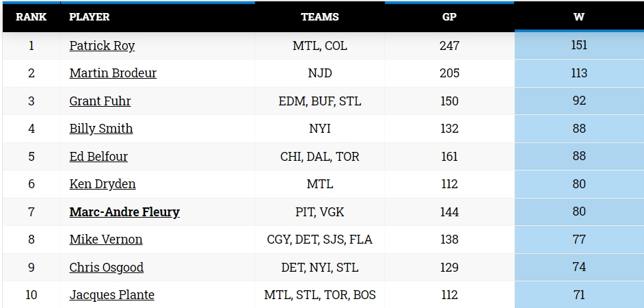Image resolution: width=644 pixels, height=308 pixels.
Task: Sort by the TEAMS column header
Action: coord(319,17)
